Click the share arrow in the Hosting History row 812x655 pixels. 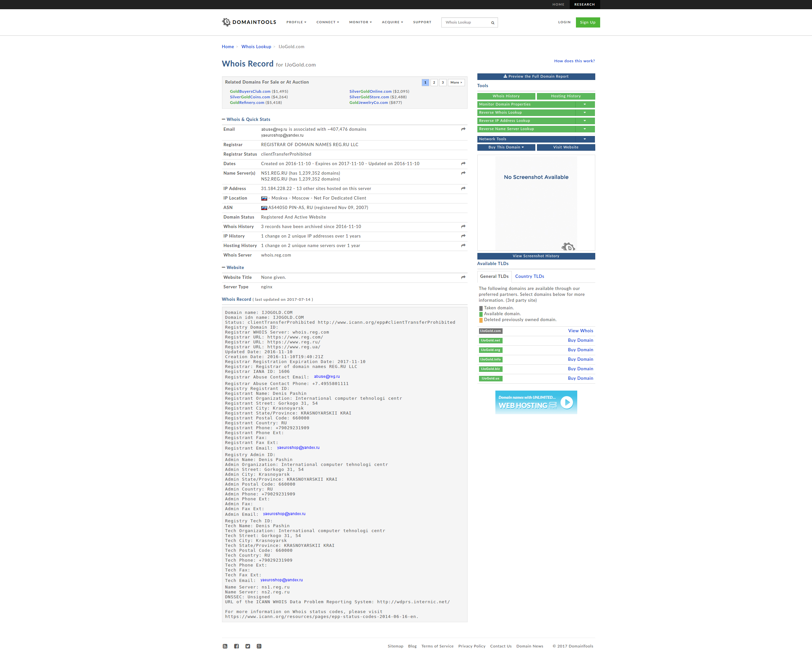[463, 245]
